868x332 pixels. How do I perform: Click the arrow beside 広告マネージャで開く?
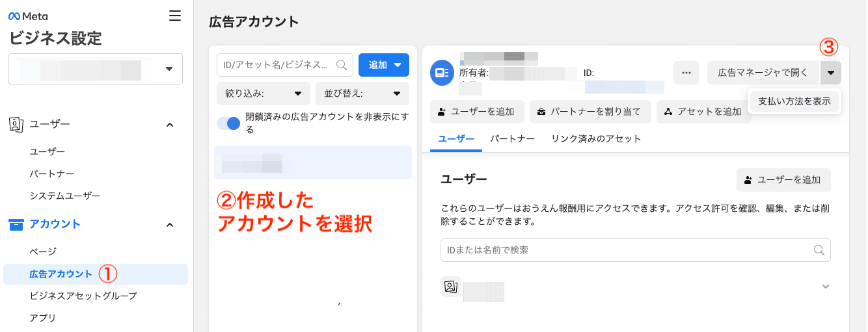click(x=831, y=73)
